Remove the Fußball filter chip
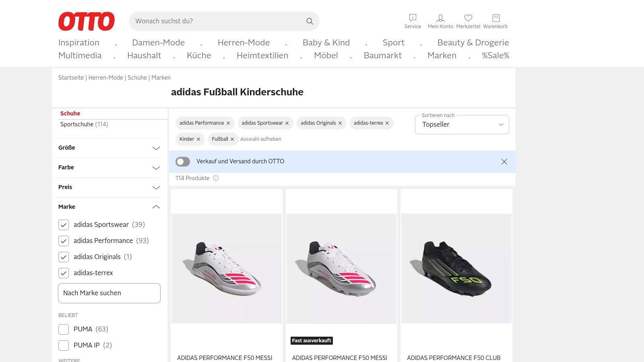Viewport: 644px width, 362px height. click(x=232, y=139)
